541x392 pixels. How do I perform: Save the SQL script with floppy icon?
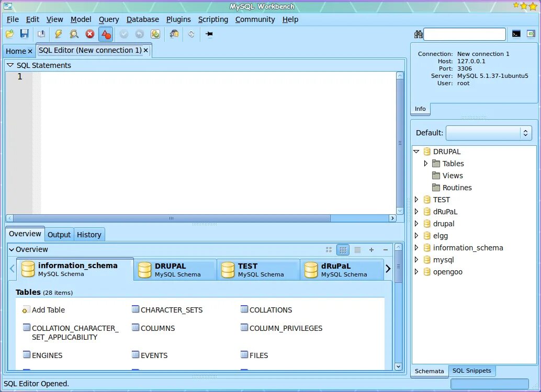(x=25, y=34)
